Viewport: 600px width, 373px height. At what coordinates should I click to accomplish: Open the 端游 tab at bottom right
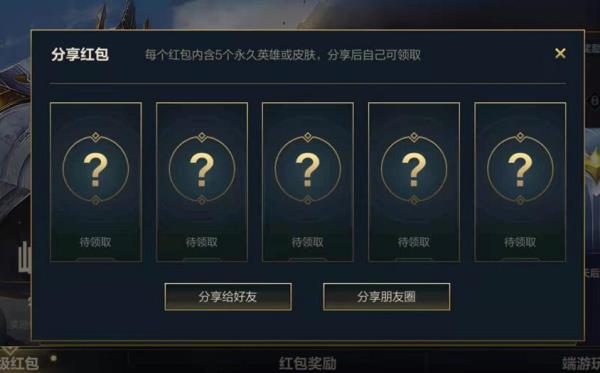point(580,363)
